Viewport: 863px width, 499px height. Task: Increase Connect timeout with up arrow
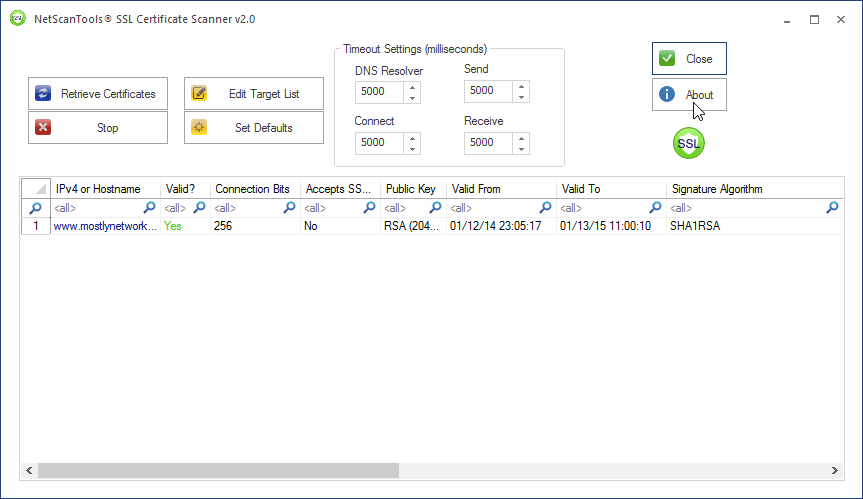(412, 138)
